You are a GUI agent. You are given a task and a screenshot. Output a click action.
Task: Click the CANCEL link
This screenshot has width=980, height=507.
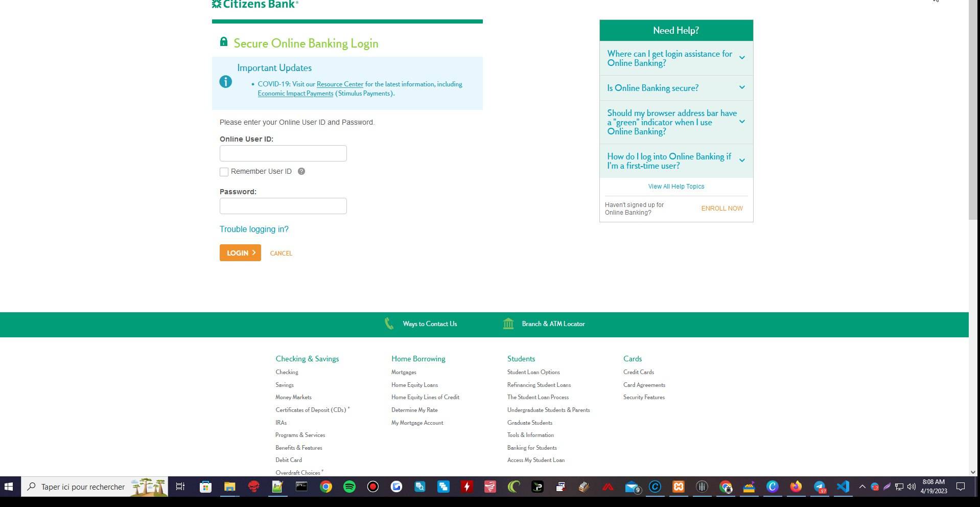281,253
